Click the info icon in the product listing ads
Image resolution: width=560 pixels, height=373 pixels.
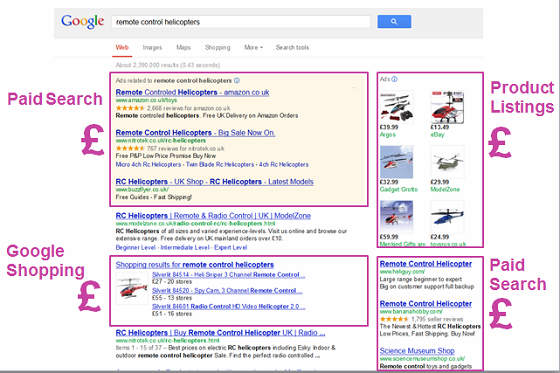click(394, 79)
